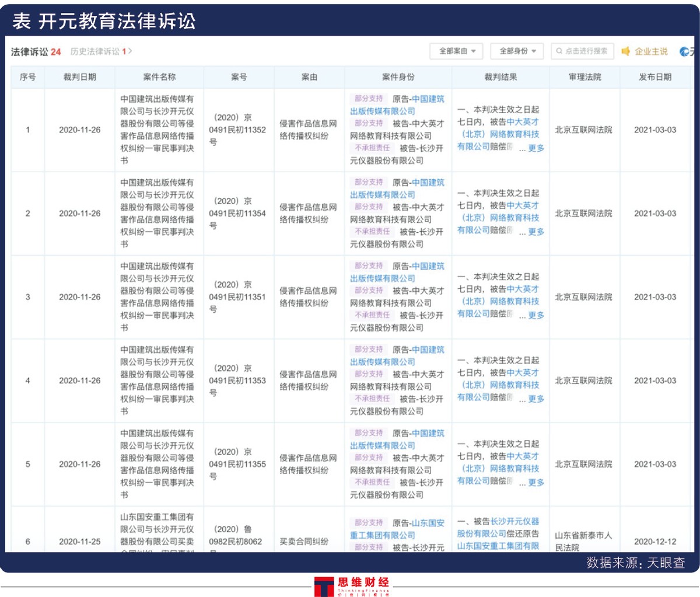Click 裁判日期 2020-11-26 in row 4
The image size is (700, 597).
80,380
